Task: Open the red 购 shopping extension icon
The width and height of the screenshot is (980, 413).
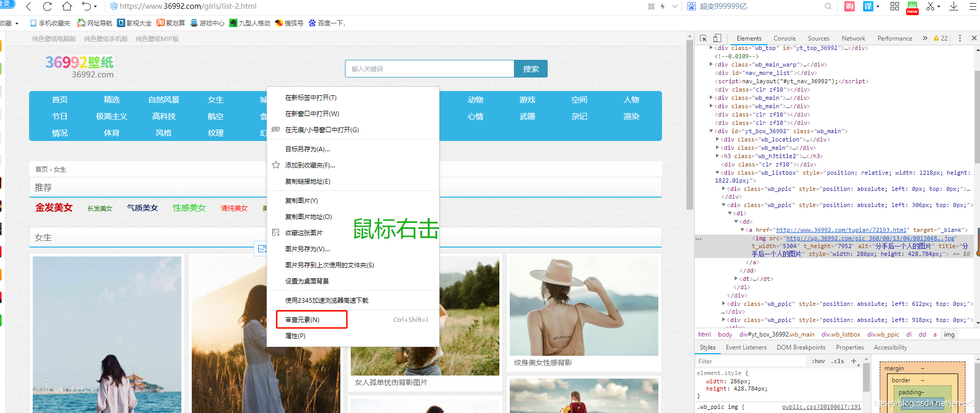Action: point(850,6)
